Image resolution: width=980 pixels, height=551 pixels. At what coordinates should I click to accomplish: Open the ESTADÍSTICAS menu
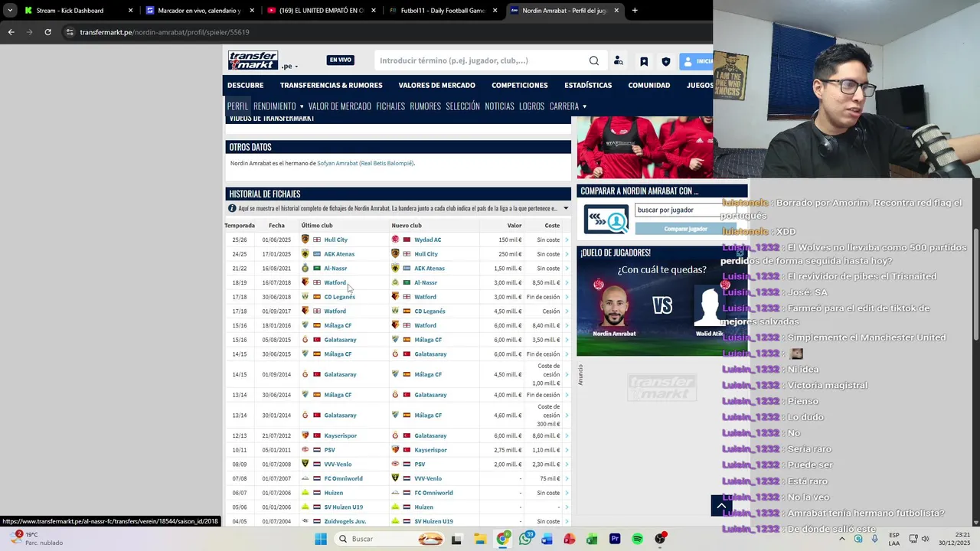pyautogui.click(x=588, y=85)
